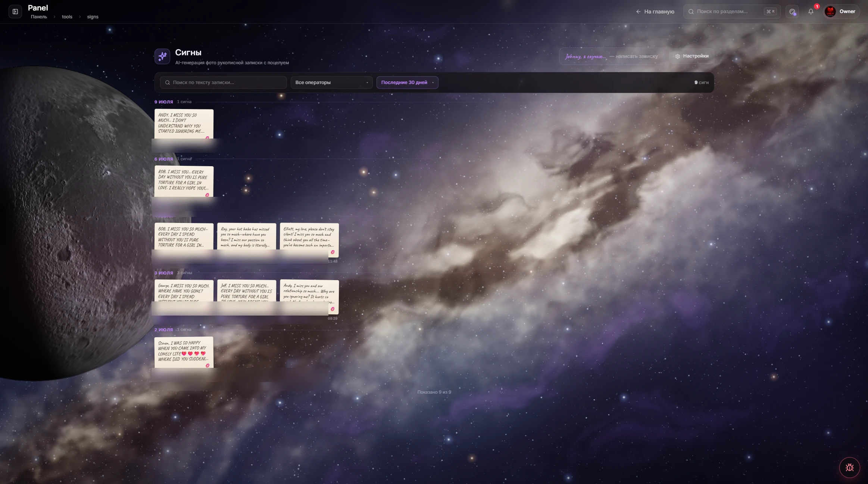The height and width of the screenshot is (484, 868).
Task: Collapse the sidebar with the panel toggle icon
Action: pos(15,12)
